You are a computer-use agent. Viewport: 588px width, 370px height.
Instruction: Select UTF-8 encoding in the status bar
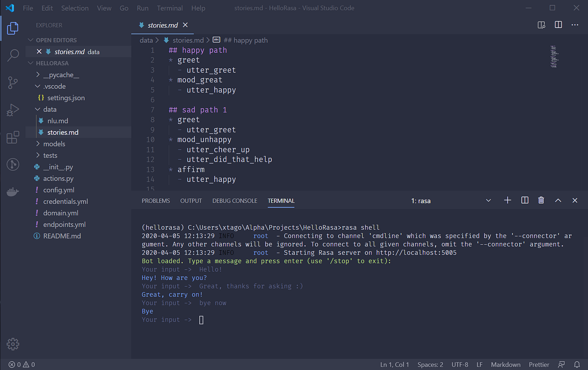[x=460, y=364]
